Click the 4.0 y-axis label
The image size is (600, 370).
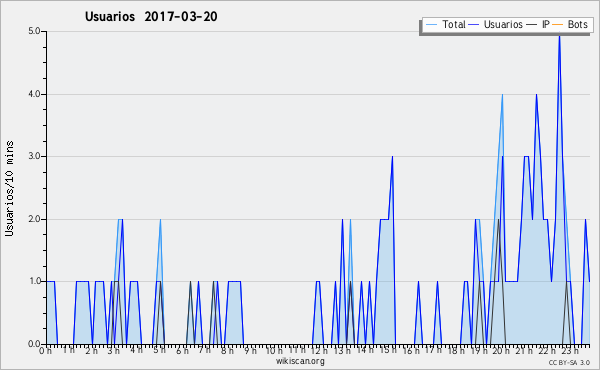[x=34, y=94]
